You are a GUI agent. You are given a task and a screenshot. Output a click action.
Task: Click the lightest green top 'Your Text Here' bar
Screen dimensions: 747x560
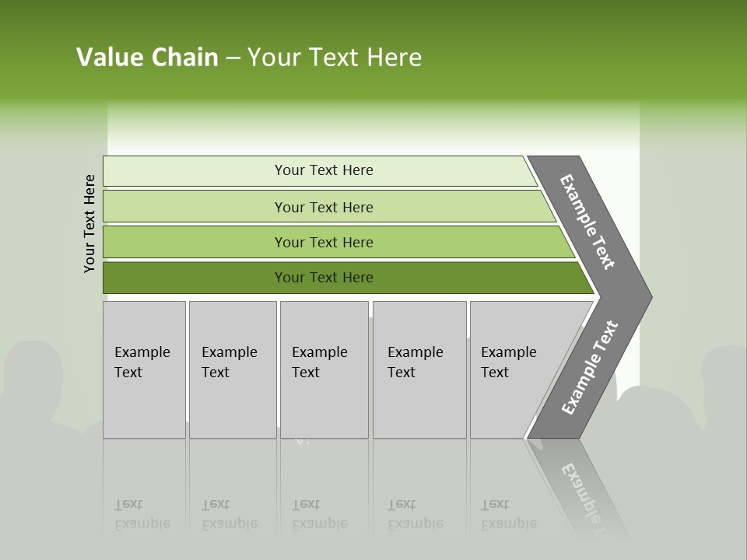(x=320, y=170)
